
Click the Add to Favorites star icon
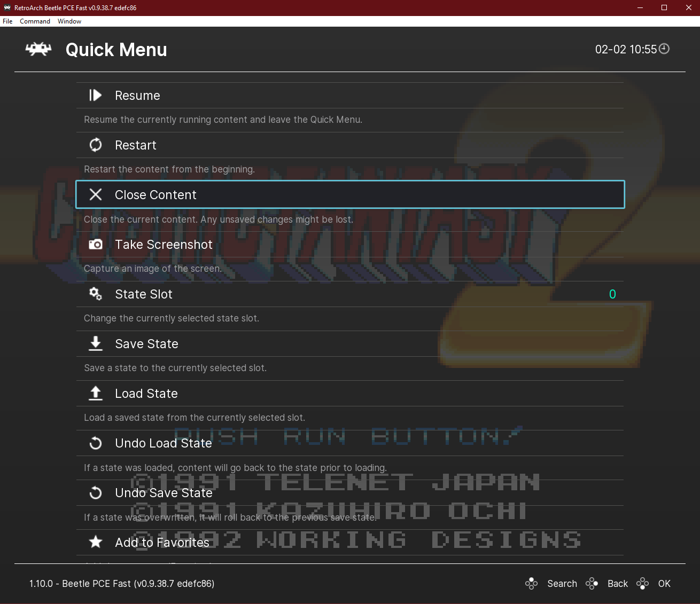point(96,542)
